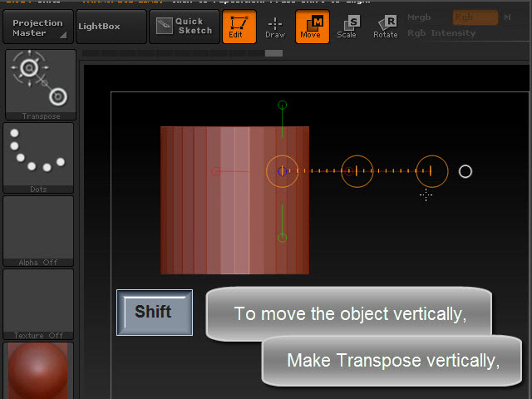
Task: Select the Scale mode icon
Action: (x=347, y=27)
